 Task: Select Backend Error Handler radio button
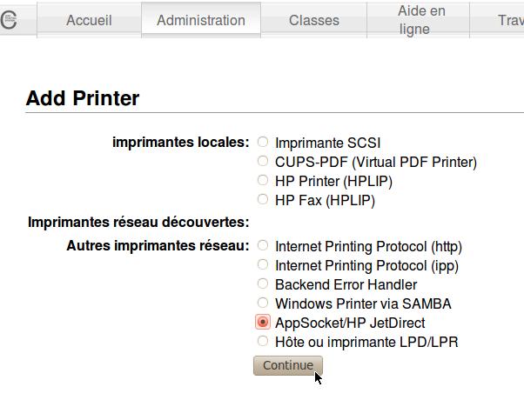[263, 284]
